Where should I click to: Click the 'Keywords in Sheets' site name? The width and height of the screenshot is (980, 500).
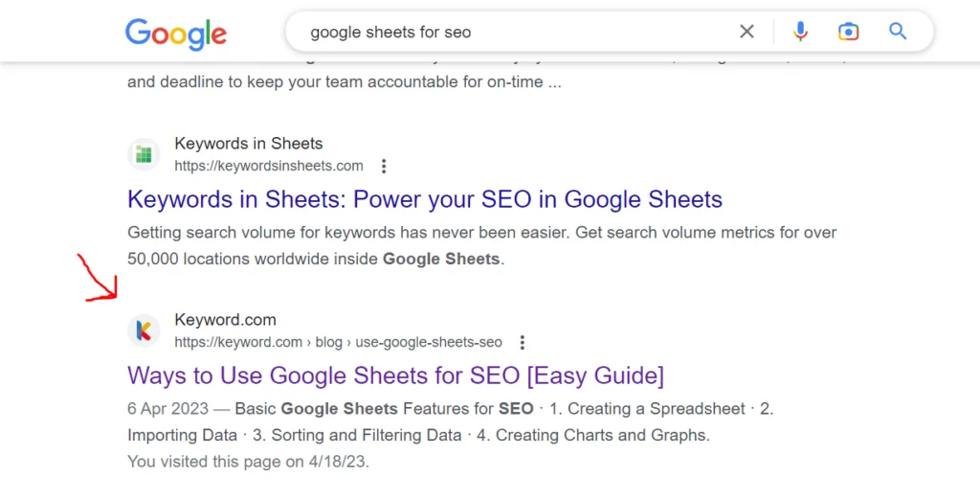pos(249,144)
